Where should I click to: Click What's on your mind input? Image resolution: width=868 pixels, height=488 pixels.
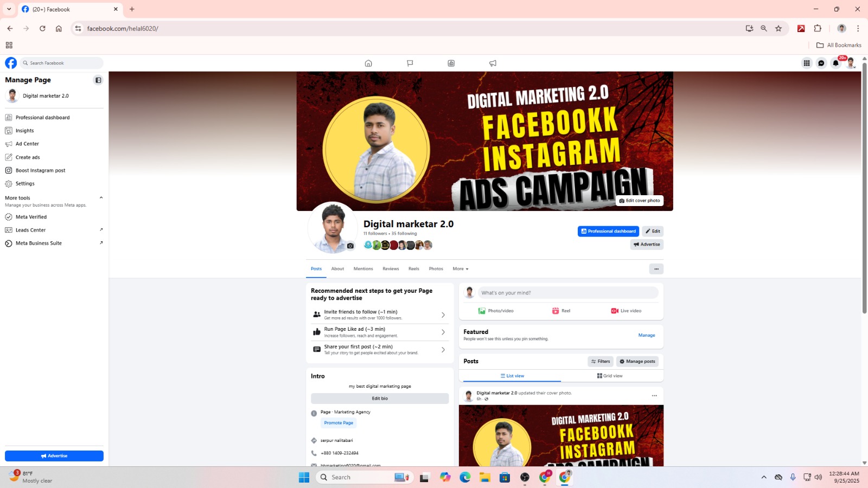(568, 293)
